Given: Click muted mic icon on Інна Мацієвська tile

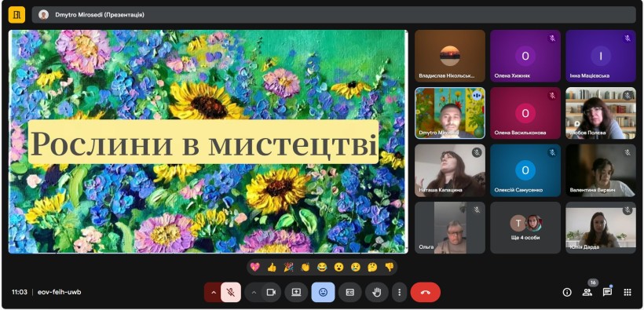Looking at the screenshot, I should [x=628, y=38].
